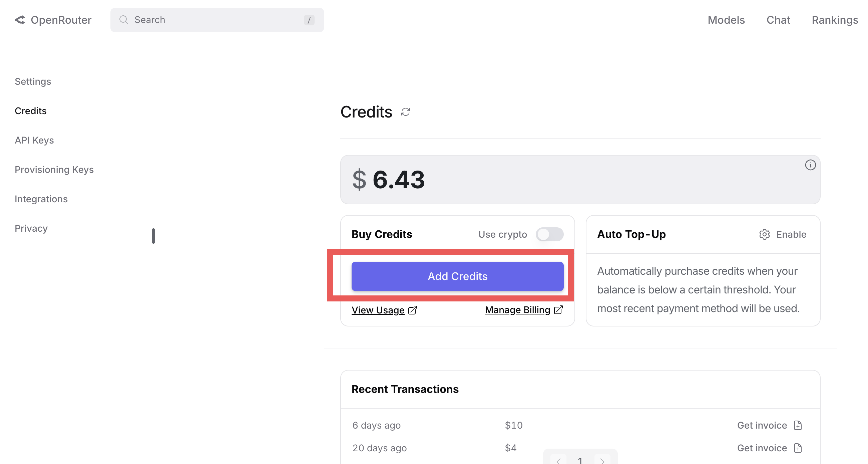Viewport: 868px width, 464px height.
Task: Click into the Search input field
Action: click(x=217, y=20)
